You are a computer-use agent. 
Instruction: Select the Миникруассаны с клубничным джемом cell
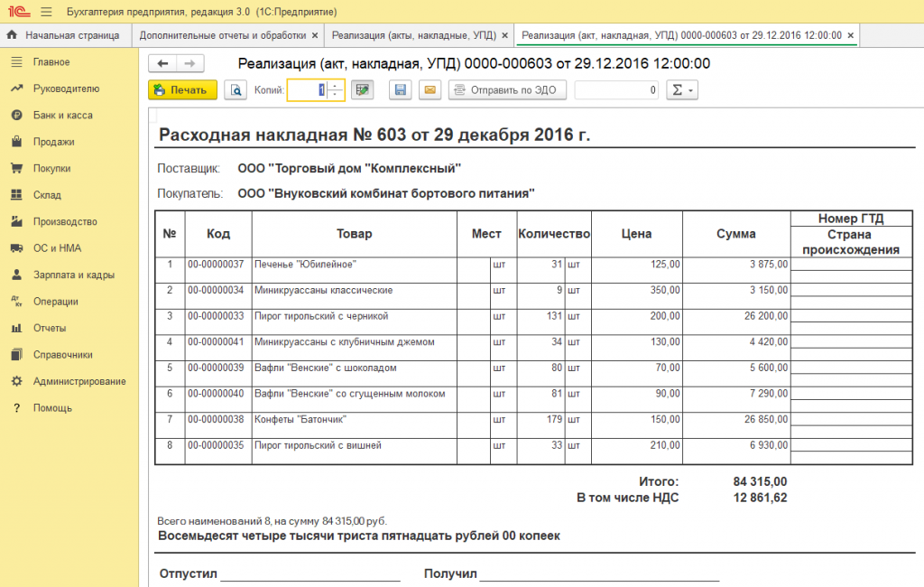click(354, 348)
